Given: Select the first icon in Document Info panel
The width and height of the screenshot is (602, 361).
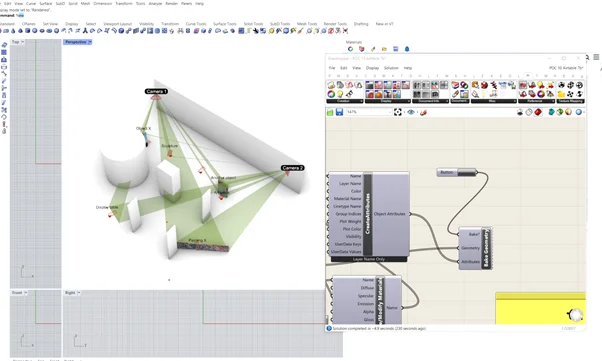Looking at the screenshot, I should (x=417, y=85).
